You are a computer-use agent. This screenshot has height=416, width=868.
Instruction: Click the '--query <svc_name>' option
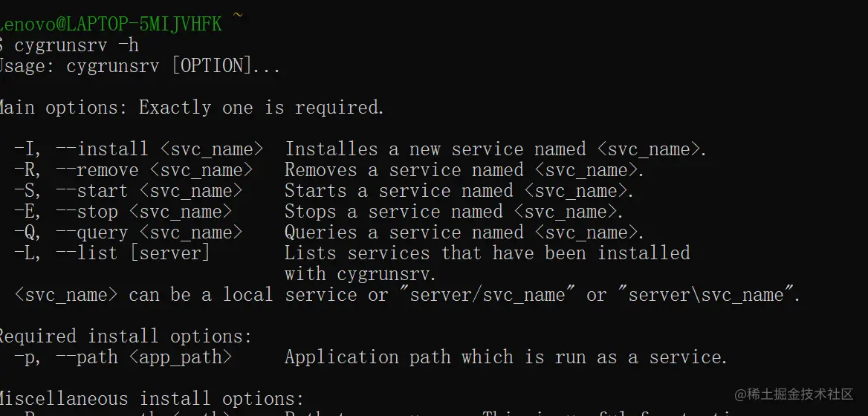point(149,233)
